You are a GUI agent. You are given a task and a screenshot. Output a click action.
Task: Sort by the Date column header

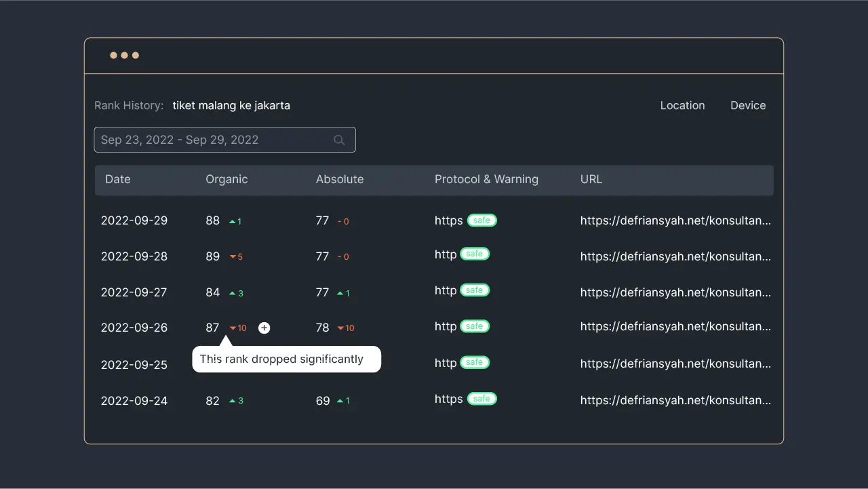tap(118, 180)
